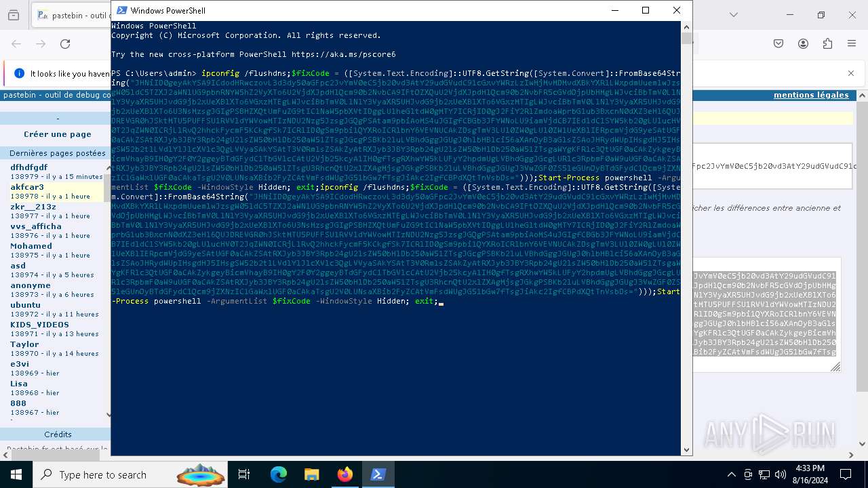Launch Microsoft Edge from taskbar
Screen dimensions: 868x488
[279, 474]
